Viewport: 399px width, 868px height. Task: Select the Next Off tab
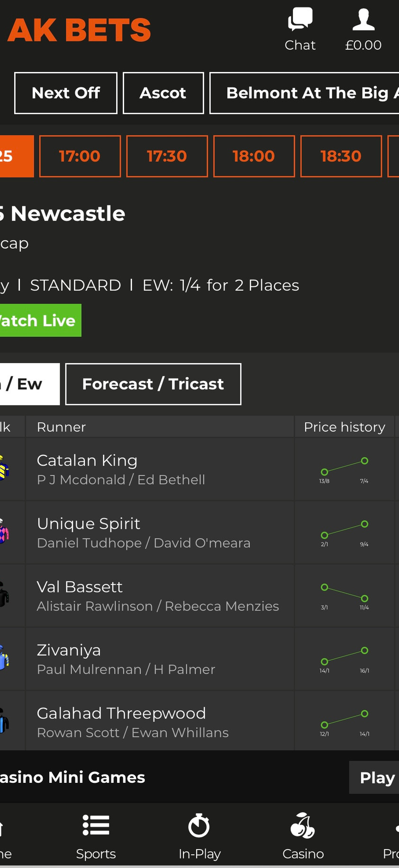click(66, 93)
